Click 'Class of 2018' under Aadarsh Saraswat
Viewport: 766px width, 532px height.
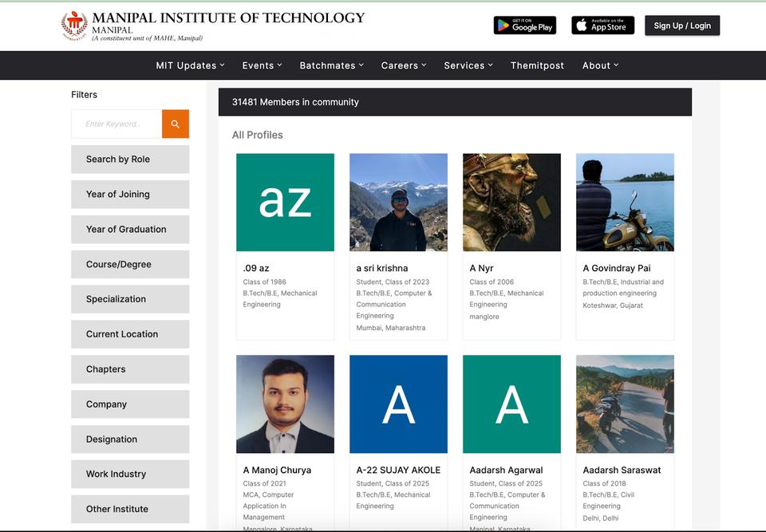click(x=604, y=483)
